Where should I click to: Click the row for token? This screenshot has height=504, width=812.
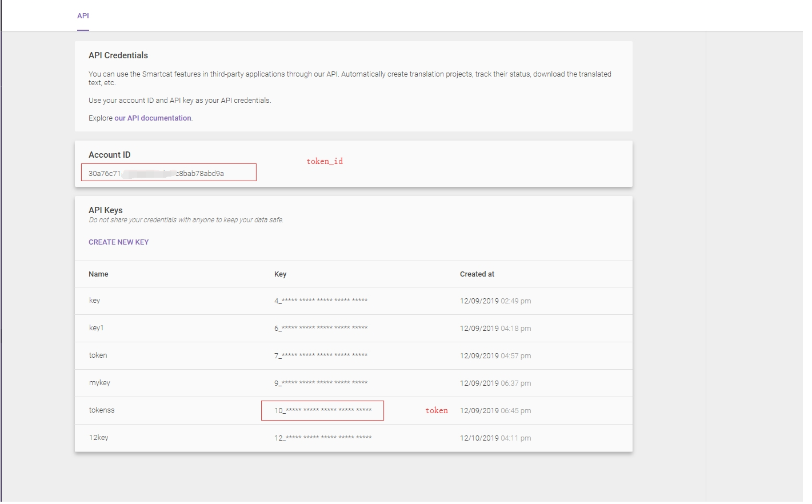(x=98, y=355)
